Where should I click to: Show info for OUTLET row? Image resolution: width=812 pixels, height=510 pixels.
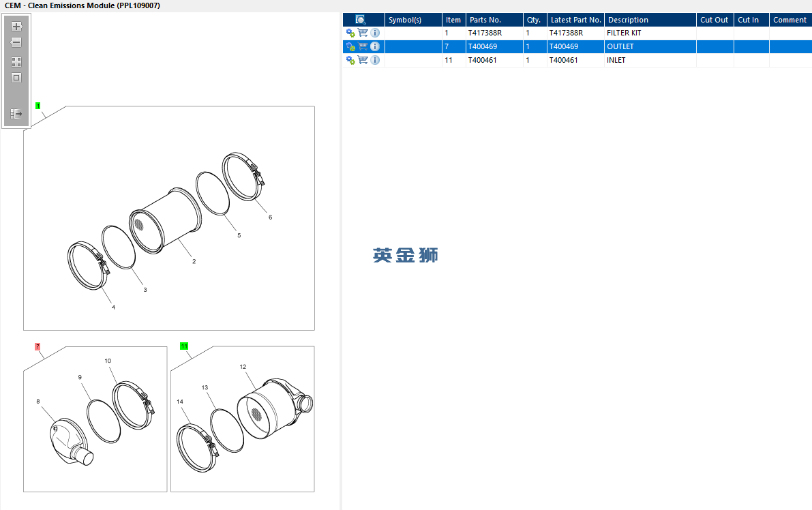tap(375, 46)
